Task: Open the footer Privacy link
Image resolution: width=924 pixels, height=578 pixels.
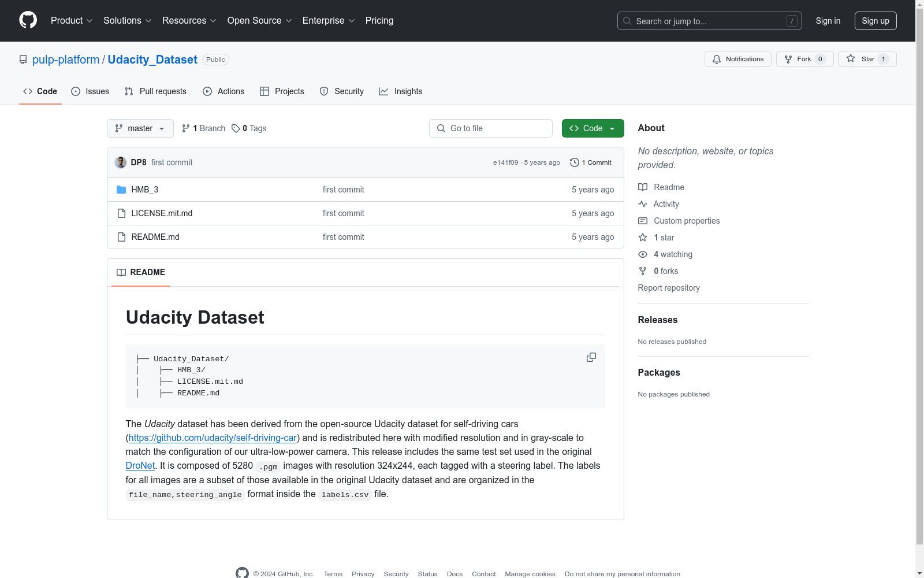Action: pyautogui.click(x=363, y=574)
